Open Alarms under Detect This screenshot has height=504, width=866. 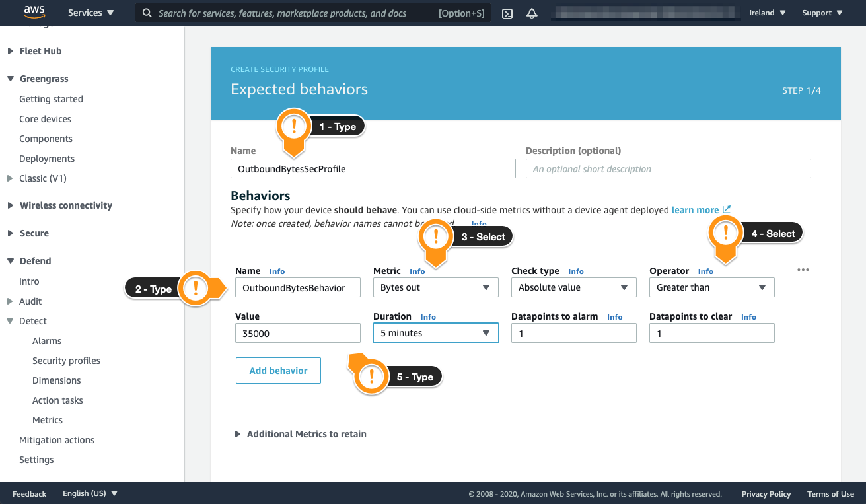(x=47, y=341)
